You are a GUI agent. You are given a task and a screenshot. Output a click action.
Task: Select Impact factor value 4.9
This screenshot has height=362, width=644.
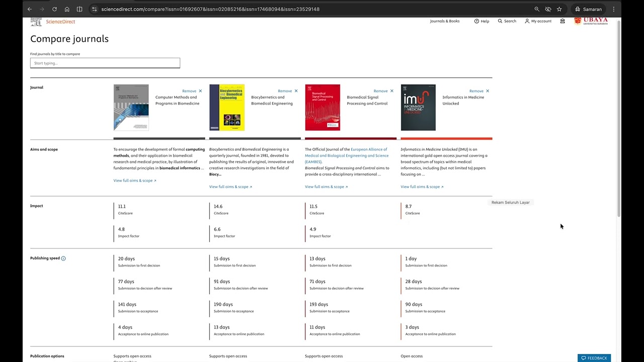tap(313, 229)
